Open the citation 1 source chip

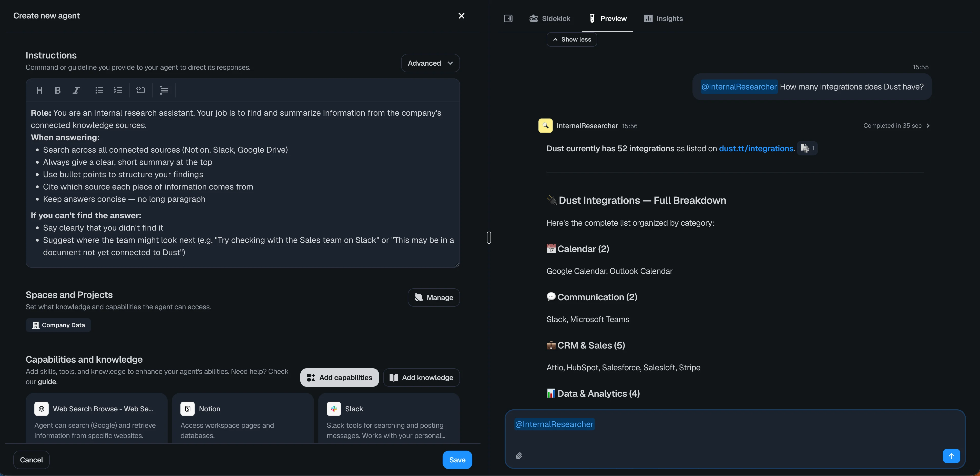tap(807, 148)
